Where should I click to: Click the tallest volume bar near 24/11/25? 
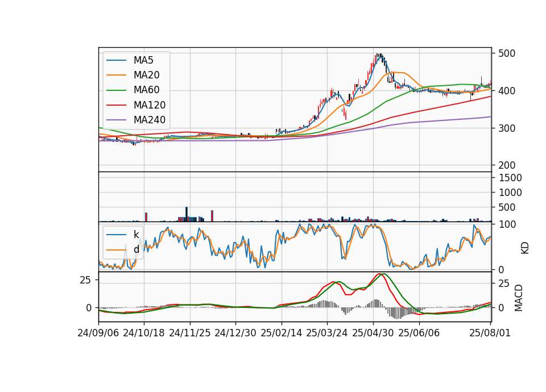click(187, 214)
